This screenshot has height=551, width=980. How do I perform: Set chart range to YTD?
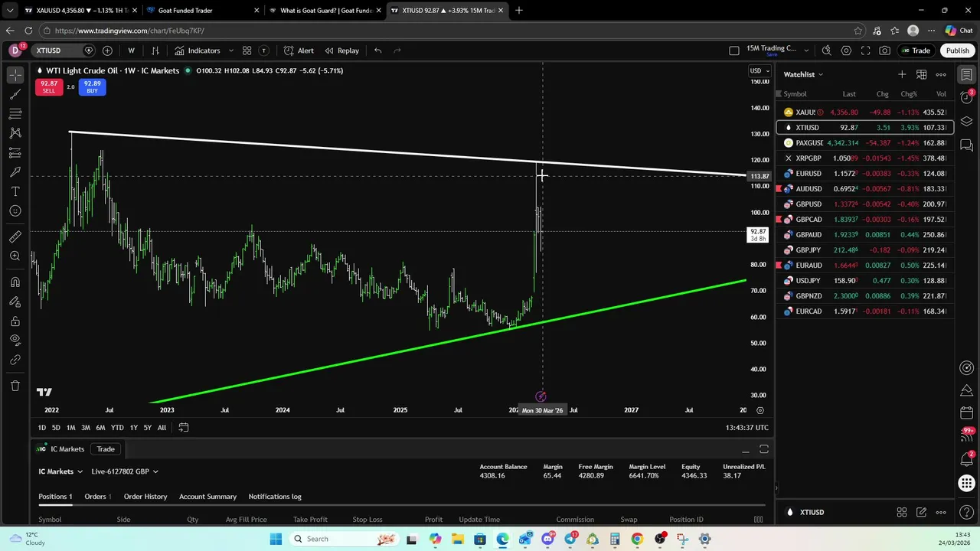(117, 428)
